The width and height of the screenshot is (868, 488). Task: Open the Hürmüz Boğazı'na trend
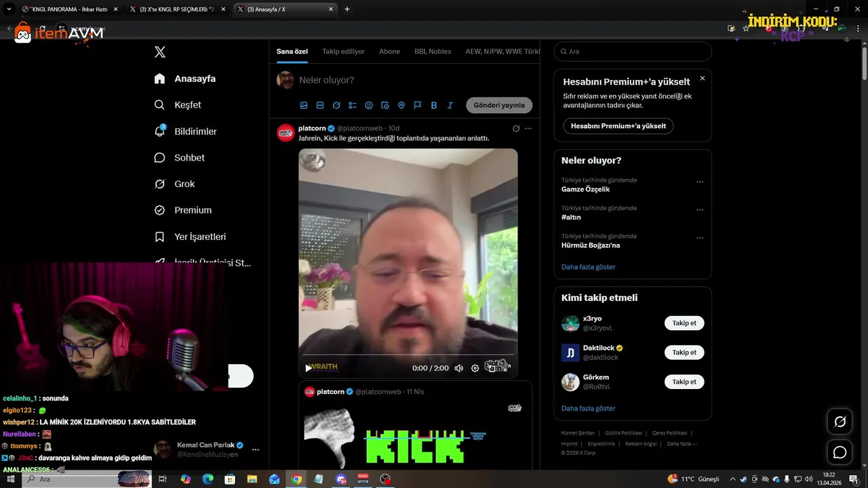[x=591, y=245]
